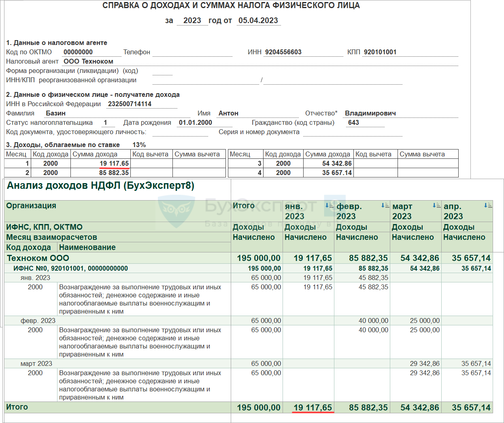Click income sum 54 342.86 for month 3
Screen dimensions: 504x423
click(x=337, y=163)
